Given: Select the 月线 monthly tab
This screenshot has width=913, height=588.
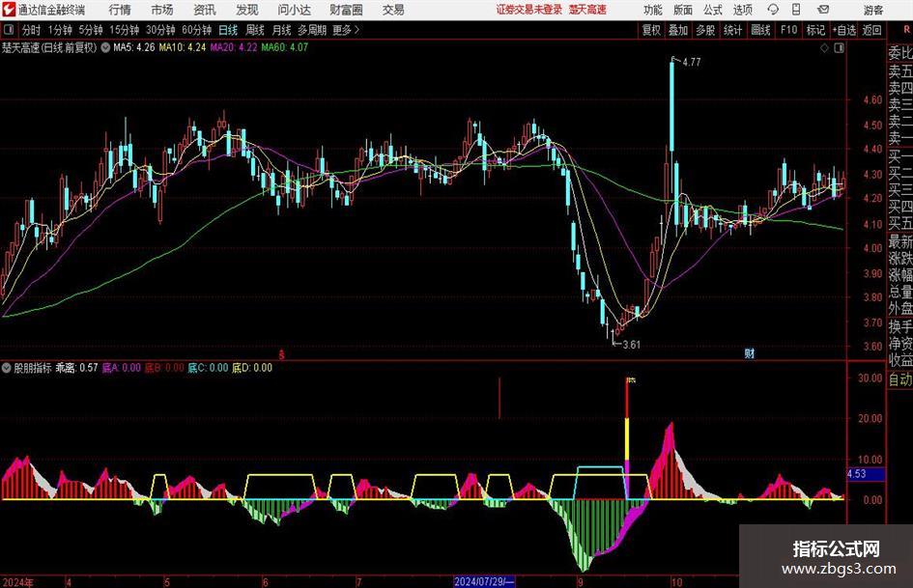Looking at the screenshot, I should click(281, 30).
